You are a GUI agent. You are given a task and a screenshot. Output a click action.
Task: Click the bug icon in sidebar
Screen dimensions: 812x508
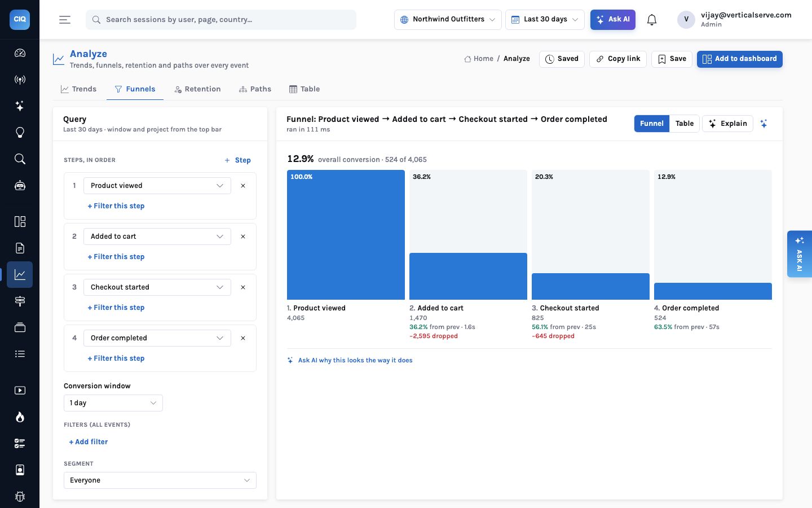click(x=20, y=497)
